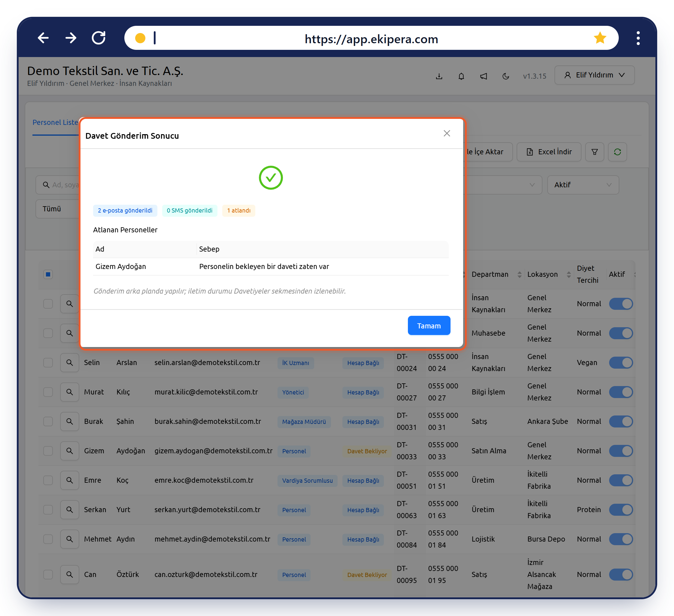
Task: Open details magnifier for Emre Koç
Action: coord(70,480)
